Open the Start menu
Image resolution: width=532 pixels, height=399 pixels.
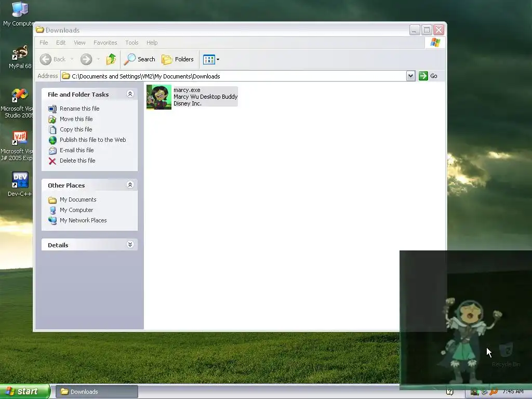tap(24, 392)
